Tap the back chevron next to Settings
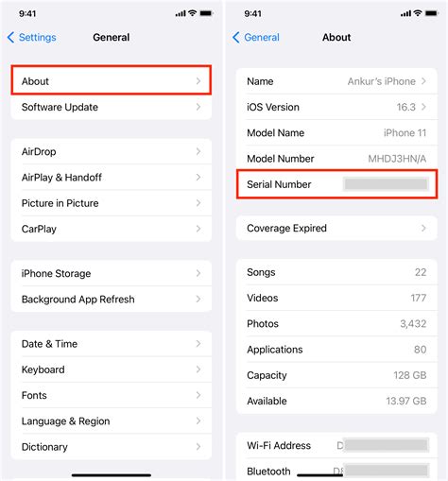 pyautogui.click(x=10, y=37)
